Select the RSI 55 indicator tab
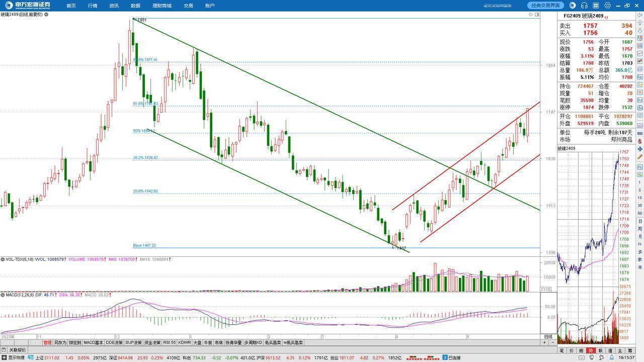644x362 pixels. coord(169,342)
